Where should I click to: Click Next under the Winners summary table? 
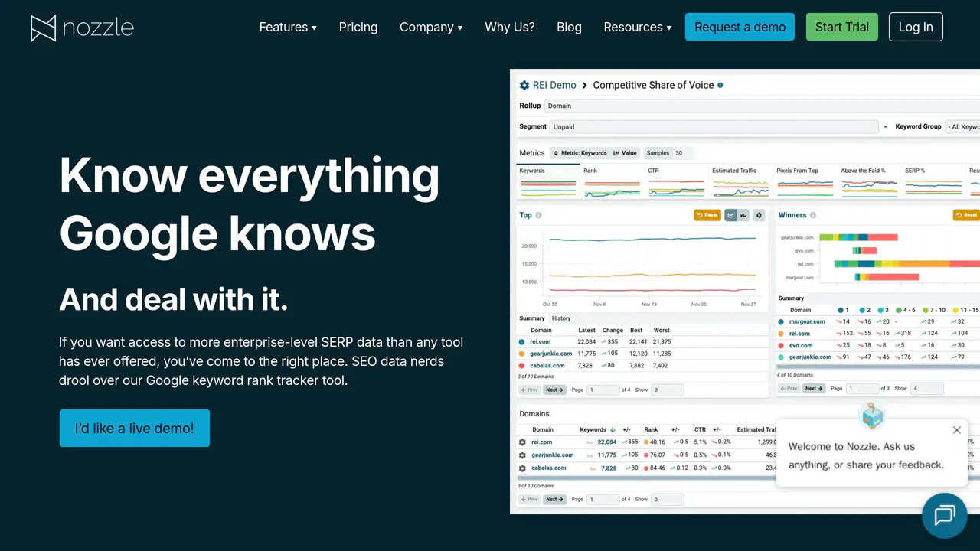pyautogui.click(x=814, y=388)
